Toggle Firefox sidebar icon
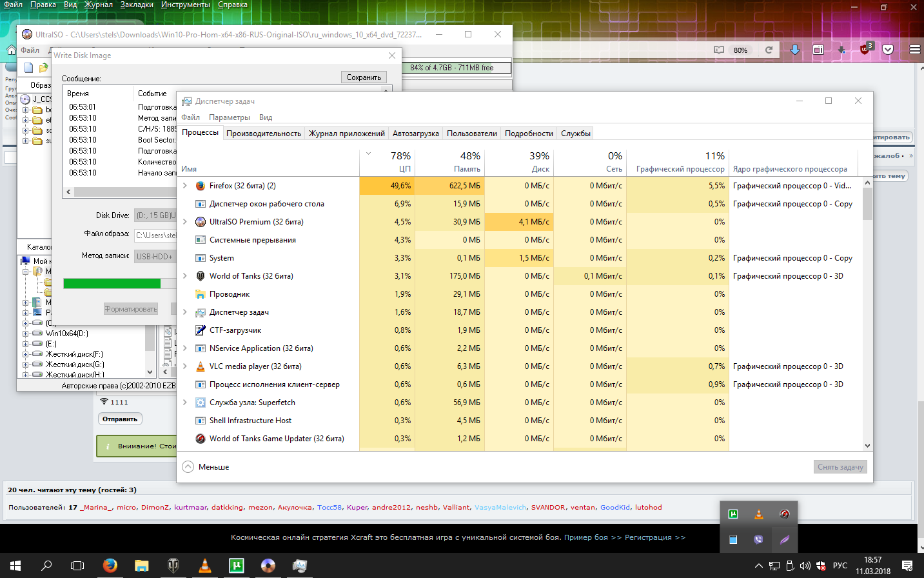924x578 pixels. coord(818,50)
